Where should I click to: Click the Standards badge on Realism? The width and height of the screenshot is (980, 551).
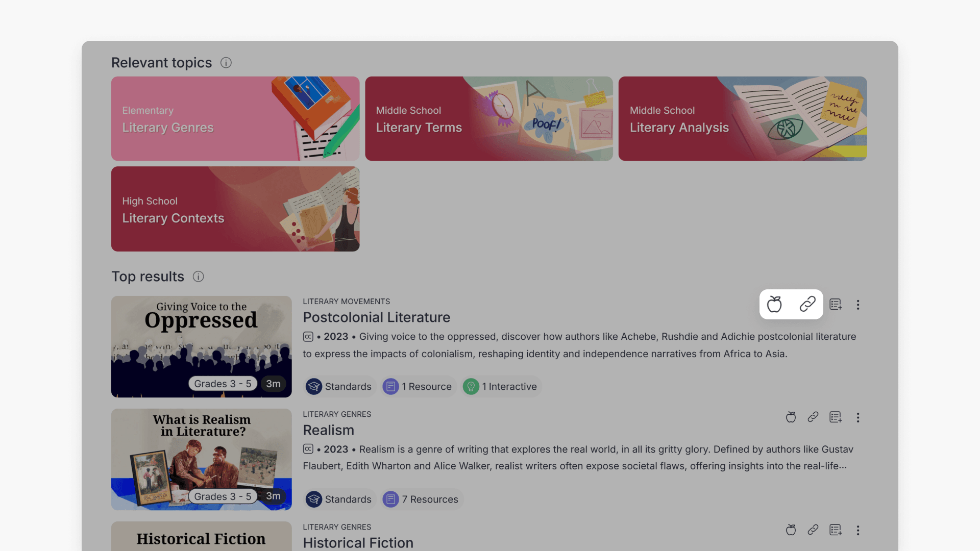click(339, 499)
